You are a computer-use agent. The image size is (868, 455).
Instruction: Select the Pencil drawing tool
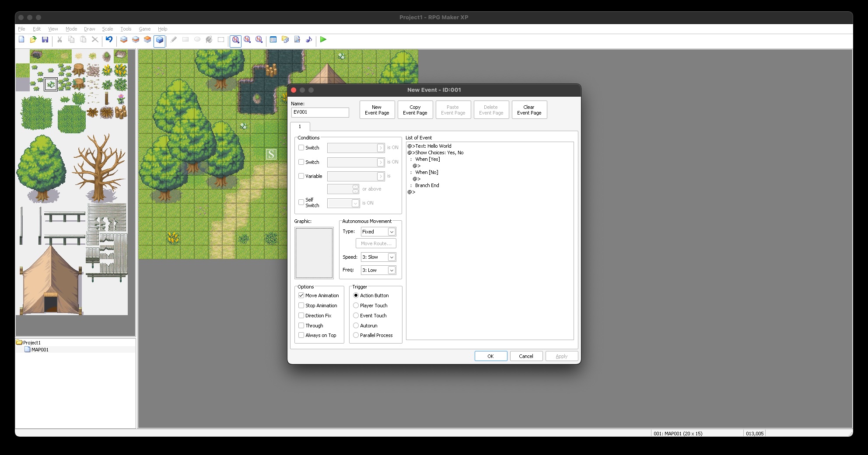point(173,39)
